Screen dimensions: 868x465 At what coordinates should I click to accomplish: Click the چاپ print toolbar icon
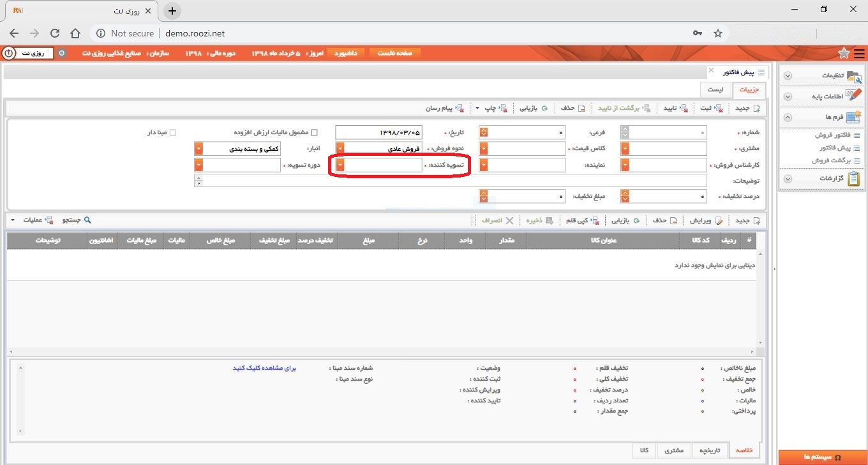pyautogui.click(x=503, y=109)
